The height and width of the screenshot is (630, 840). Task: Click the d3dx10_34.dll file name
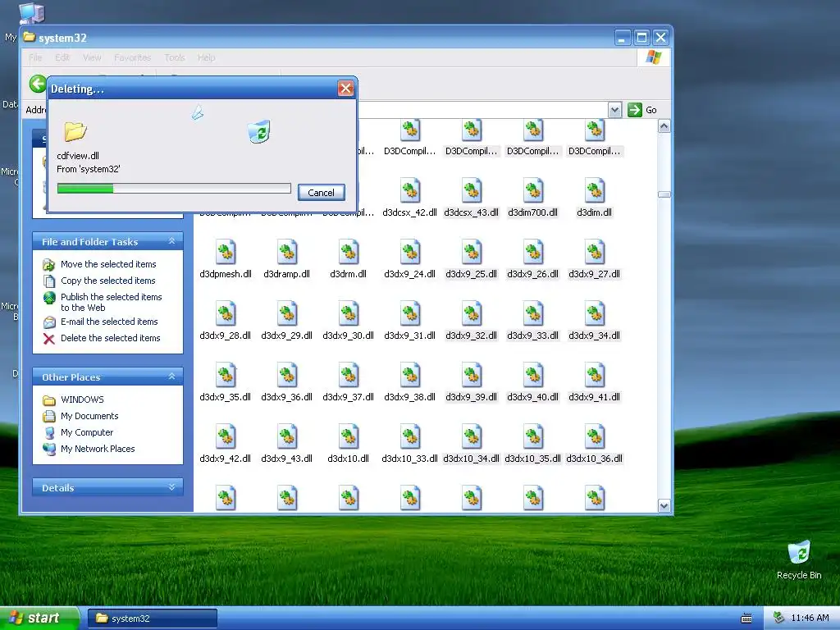point(472,459)
